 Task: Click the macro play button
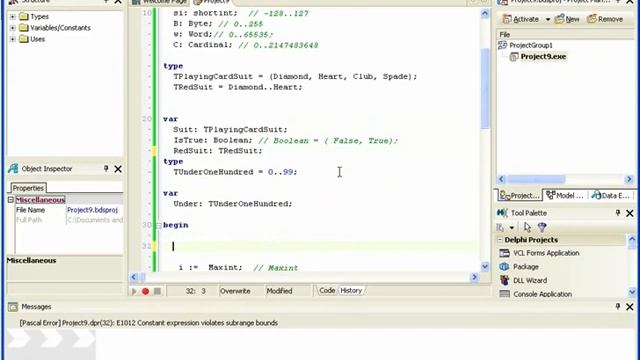(133, 291)
